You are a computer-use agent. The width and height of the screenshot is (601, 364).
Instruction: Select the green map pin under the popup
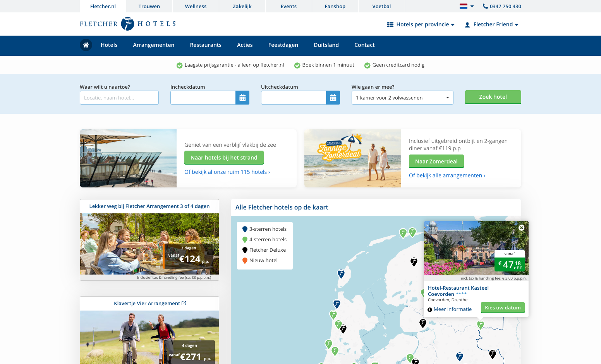[481, 325]
